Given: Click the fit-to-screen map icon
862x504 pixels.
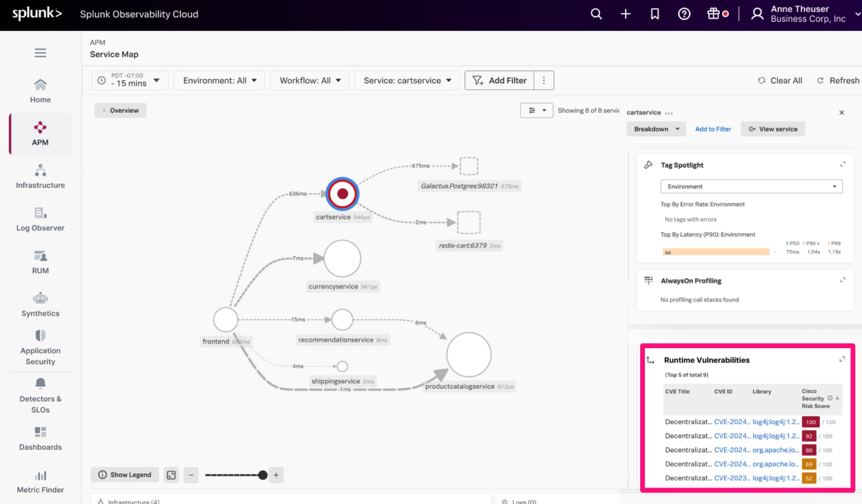Looking at the screenshot, I should point(171,475).
